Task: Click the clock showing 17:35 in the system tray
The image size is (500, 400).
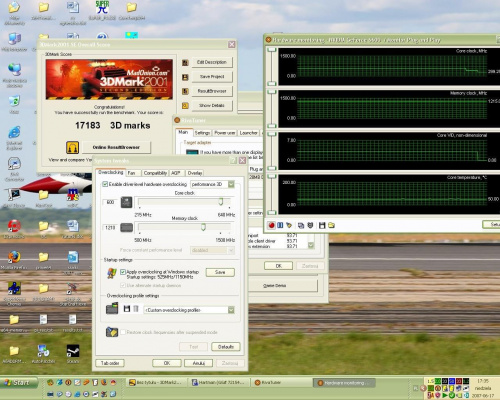Action: [483, 381]
